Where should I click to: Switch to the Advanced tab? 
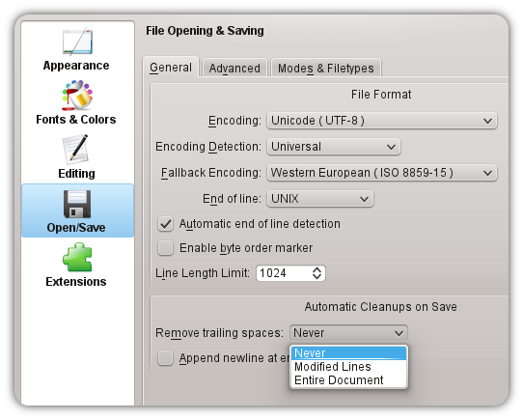point(234,69)
